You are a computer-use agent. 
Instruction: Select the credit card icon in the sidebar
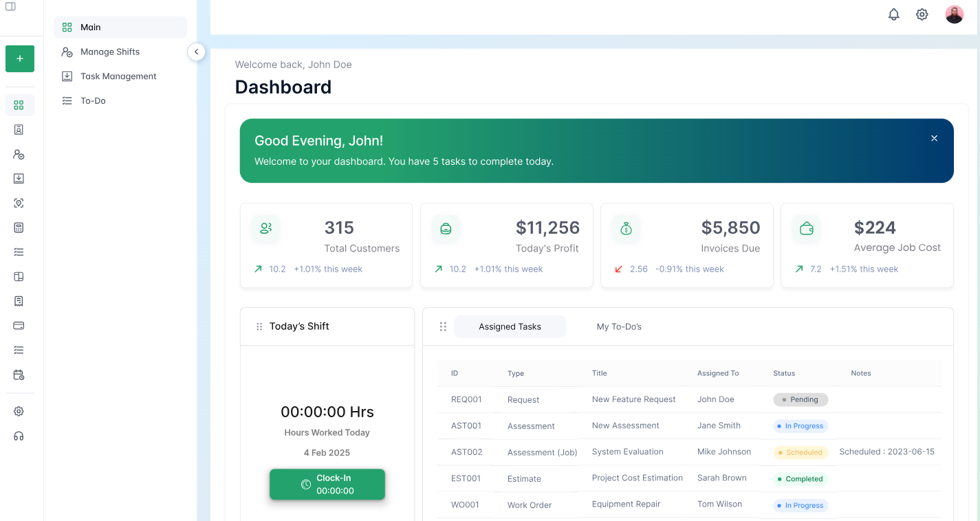19,325
